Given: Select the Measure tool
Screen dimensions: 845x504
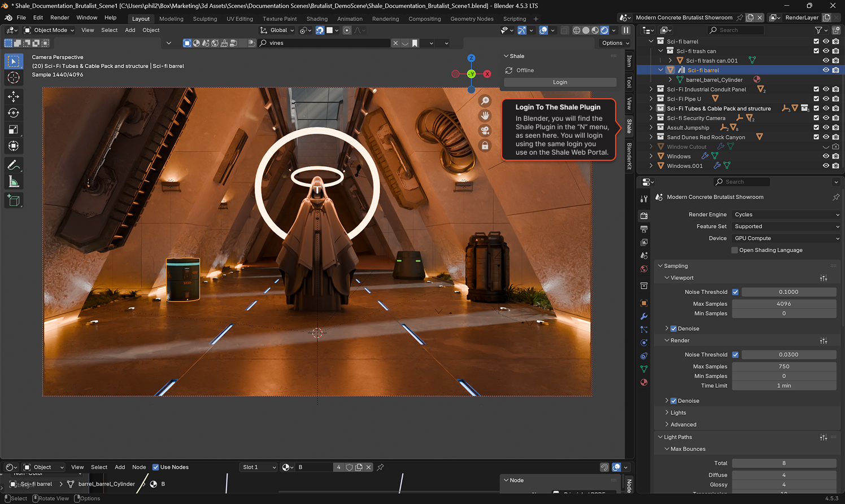Looking at the screenshot, I should click(14, 182).
